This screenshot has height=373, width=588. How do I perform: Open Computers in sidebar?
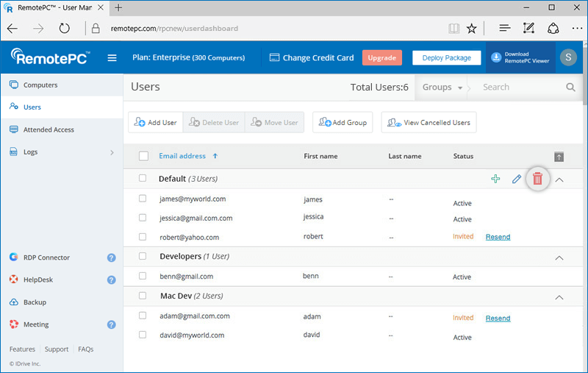coord(62,85)
